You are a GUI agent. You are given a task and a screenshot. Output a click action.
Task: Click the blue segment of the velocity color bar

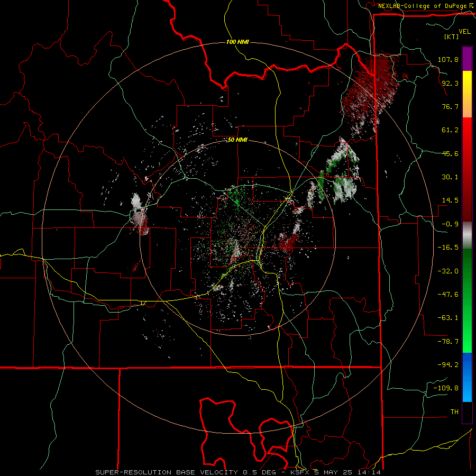coord(467,377)
